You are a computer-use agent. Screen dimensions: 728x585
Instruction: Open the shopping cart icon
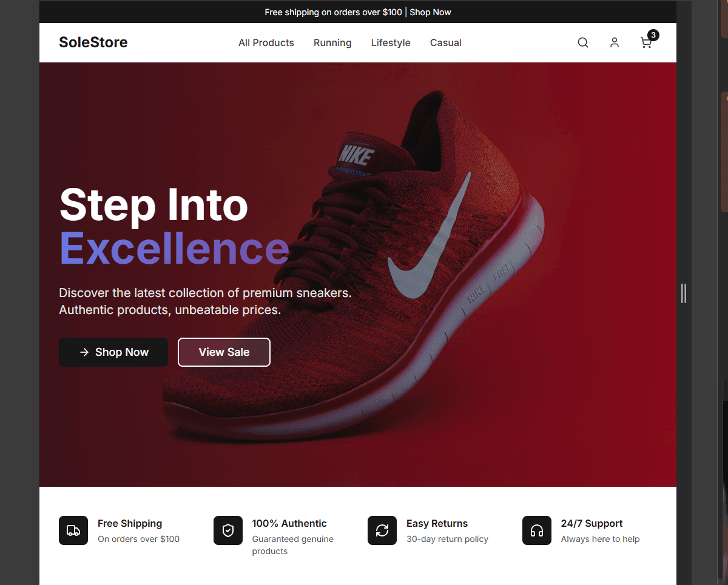pyautogui.click(x=646, y=42)
